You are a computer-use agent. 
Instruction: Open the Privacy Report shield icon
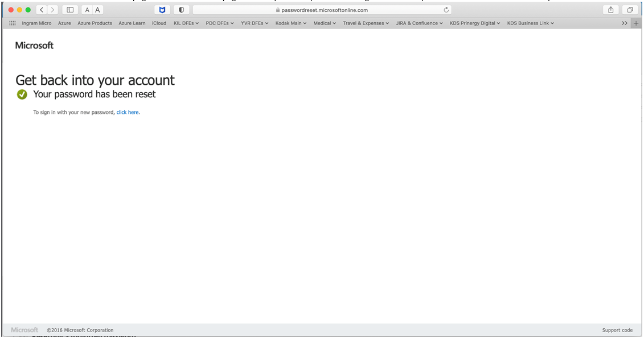pos(182,10)
